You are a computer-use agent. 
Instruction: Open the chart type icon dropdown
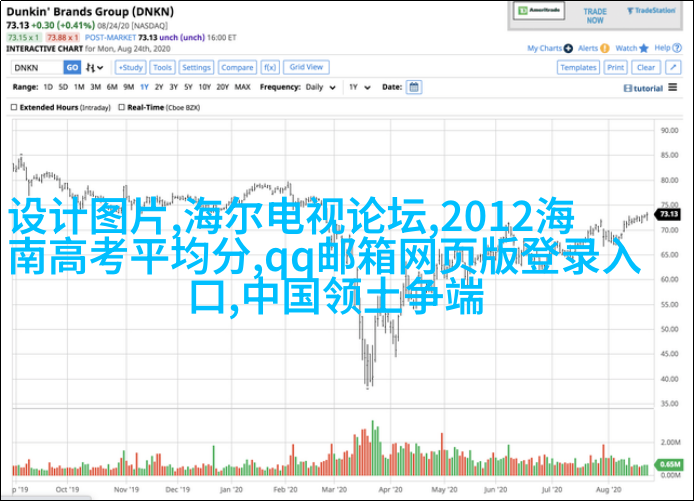(94, 68)
